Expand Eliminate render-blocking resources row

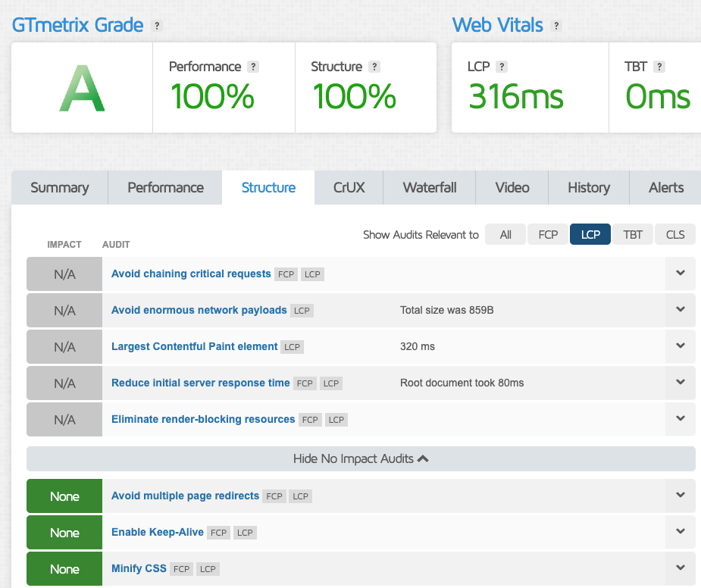click(x=681, y=418)
